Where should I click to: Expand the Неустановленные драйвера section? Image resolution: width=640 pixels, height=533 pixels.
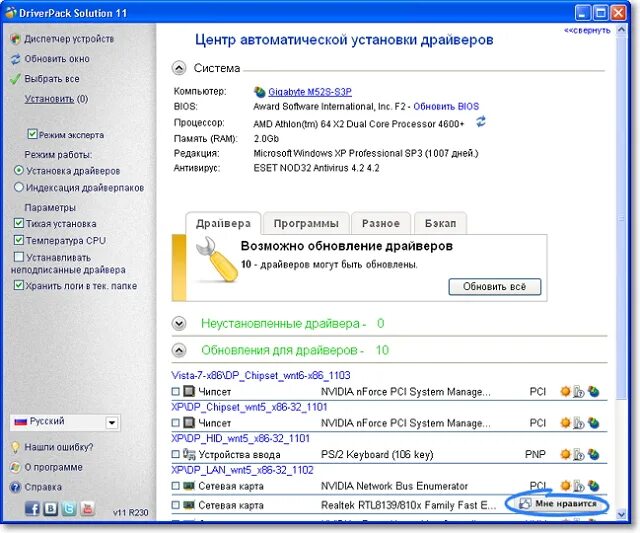click(x=179, y=324)
